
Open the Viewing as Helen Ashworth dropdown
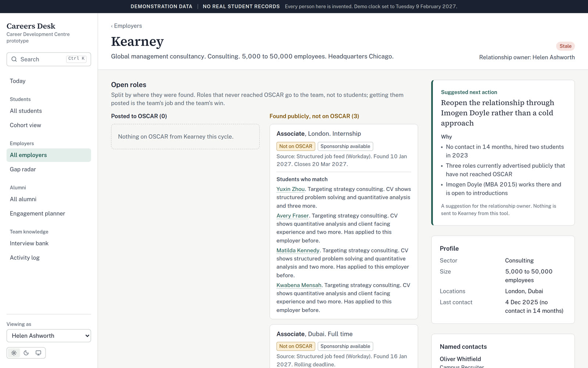(49, 336)
